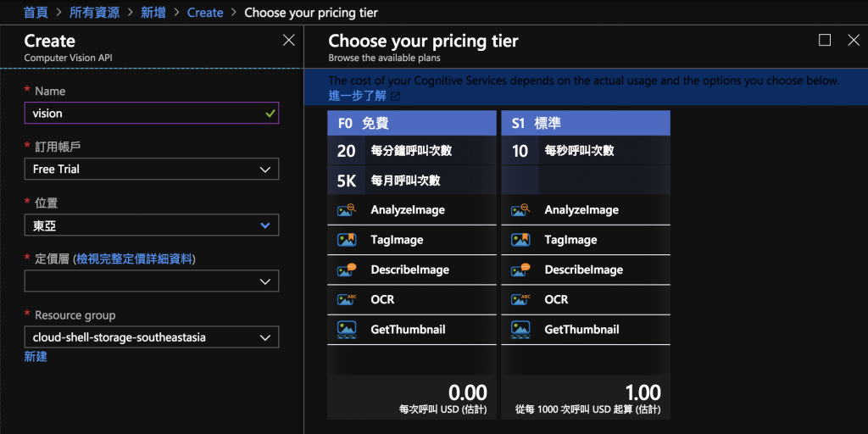
Task: Click the TagImage icon in F0 tier
Action: tap(347, 240)
